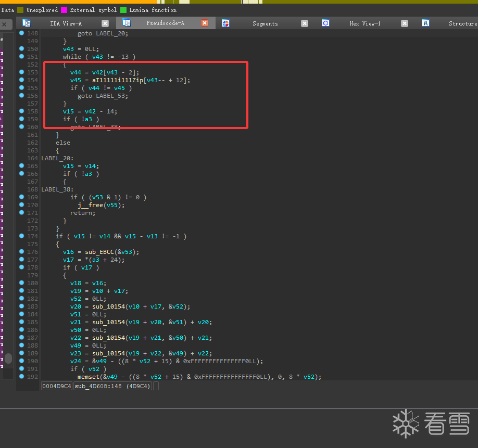This screenshot has height=448, width=478.
Task: Click the return; statement
Action: coord(83,213)
